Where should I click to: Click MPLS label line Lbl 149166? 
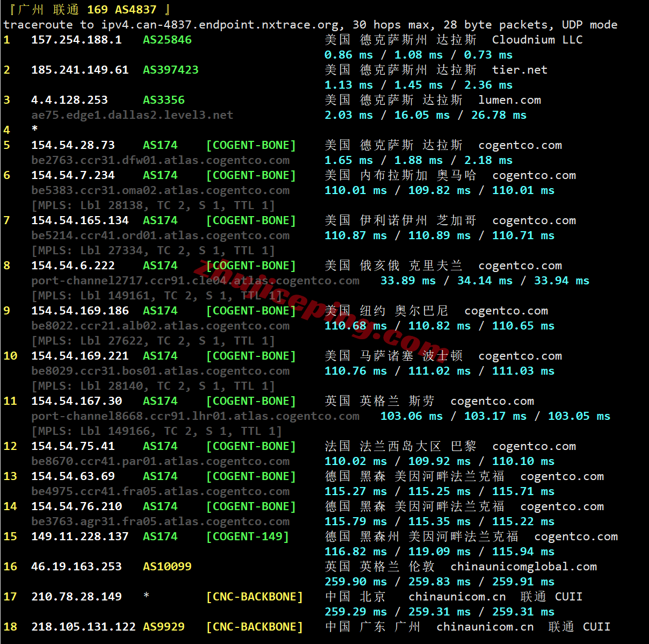point(157,431)
